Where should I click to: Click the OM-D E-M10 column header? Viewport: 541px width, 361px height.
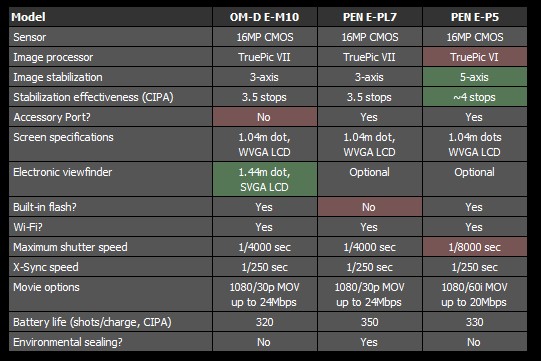coord(265,17)
